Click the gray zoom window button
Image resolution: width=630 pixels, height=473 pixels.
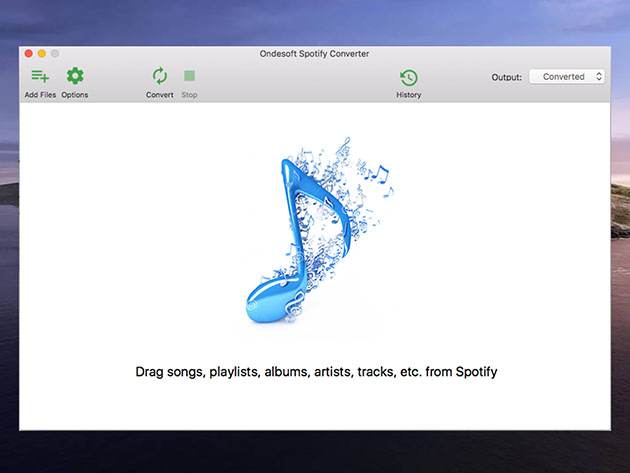click(55, 53)
